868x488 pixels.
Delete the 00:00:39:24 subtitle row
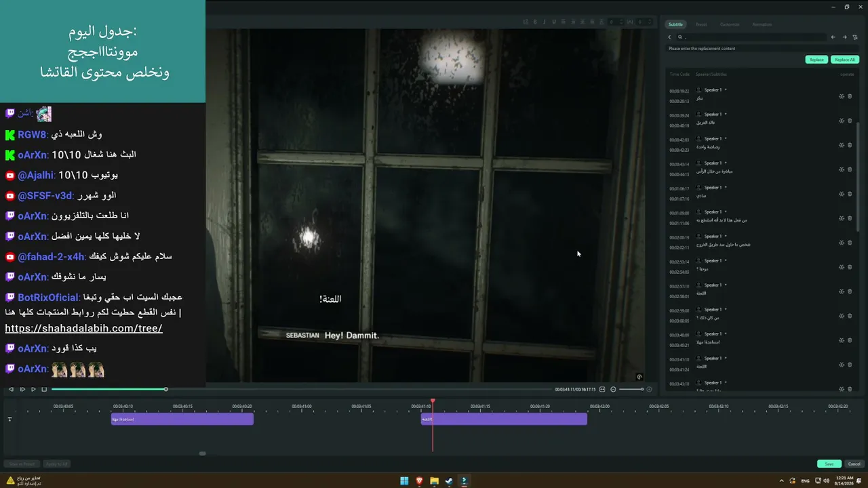[850, 121]
